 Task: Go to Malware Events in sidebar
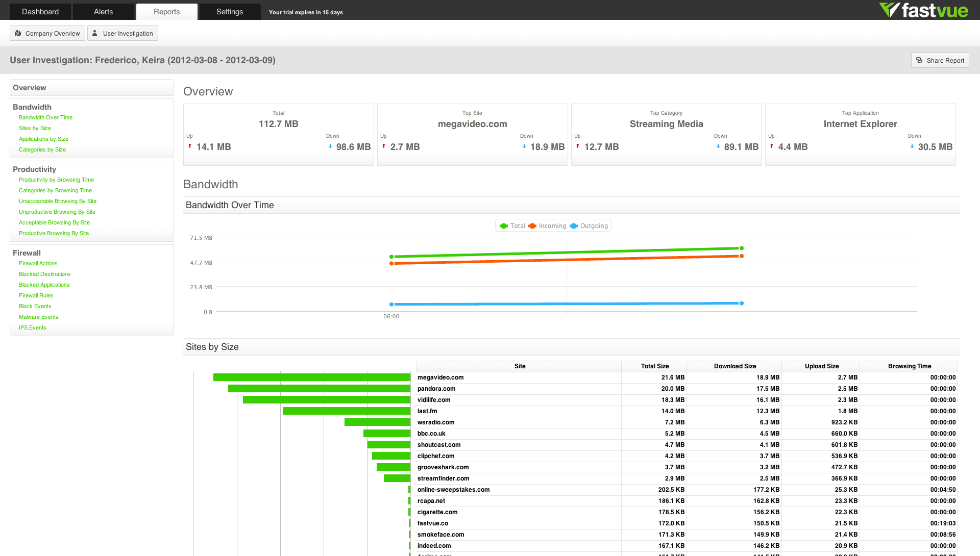[x=39, y=317]
